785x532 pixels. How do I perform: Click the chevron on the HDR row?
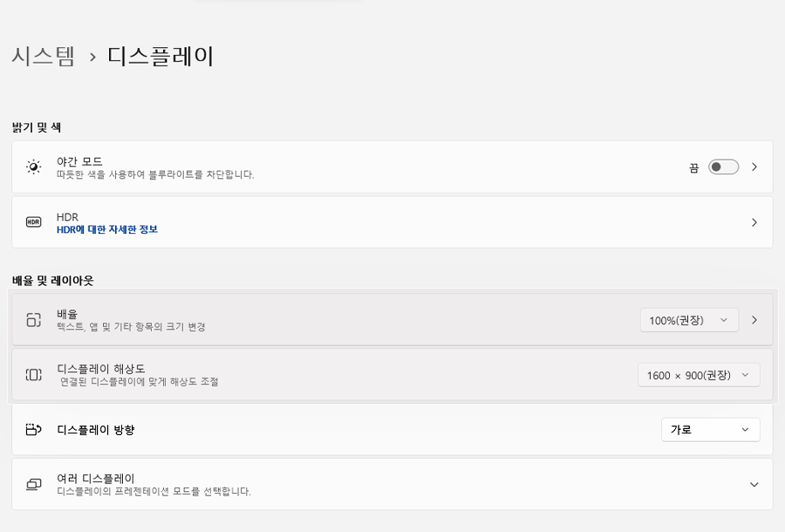754,222
